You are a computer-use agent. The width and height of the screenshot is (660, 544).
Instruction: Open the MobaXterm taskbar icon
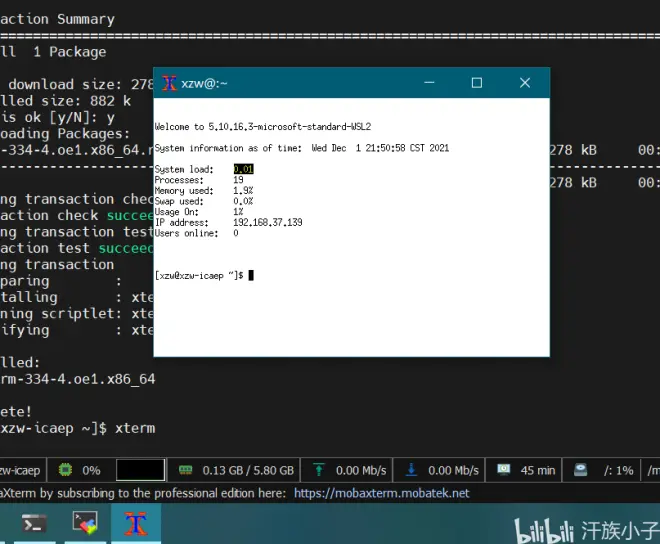click(85, 523)
